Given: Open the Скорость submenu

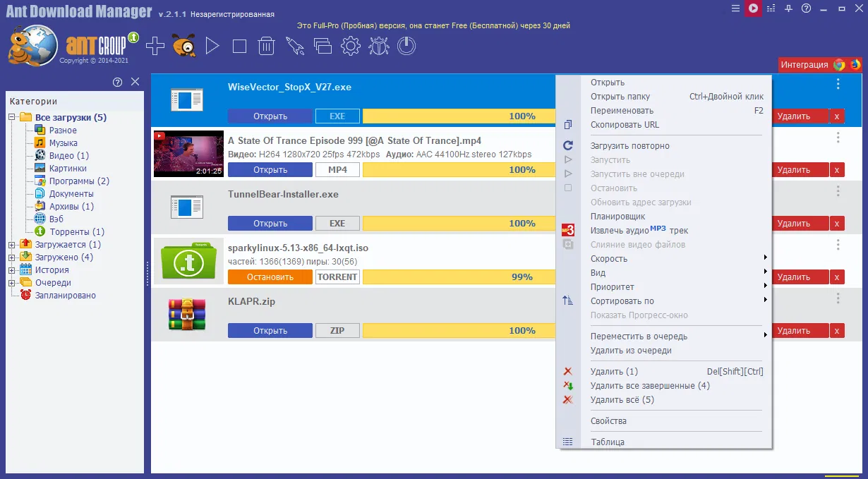Looking at the screenshot, I should point(664,259).
